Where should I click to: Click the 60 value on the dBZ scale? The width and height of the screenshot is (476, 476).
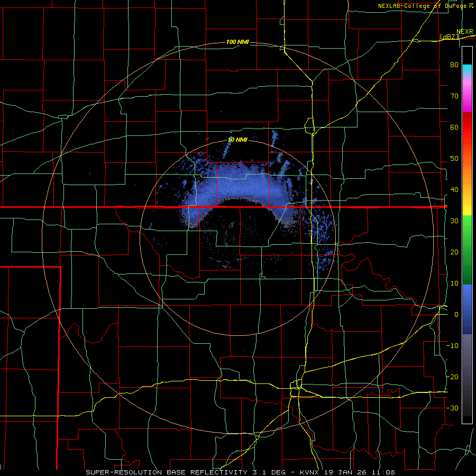(x=454, y=127)
